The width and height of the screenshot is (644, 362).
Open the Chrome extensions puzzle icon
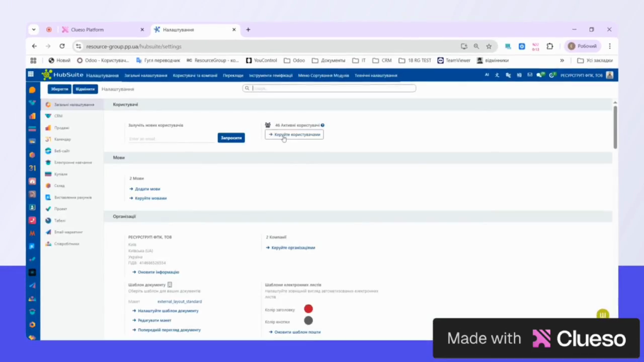[x=549, y=46]
